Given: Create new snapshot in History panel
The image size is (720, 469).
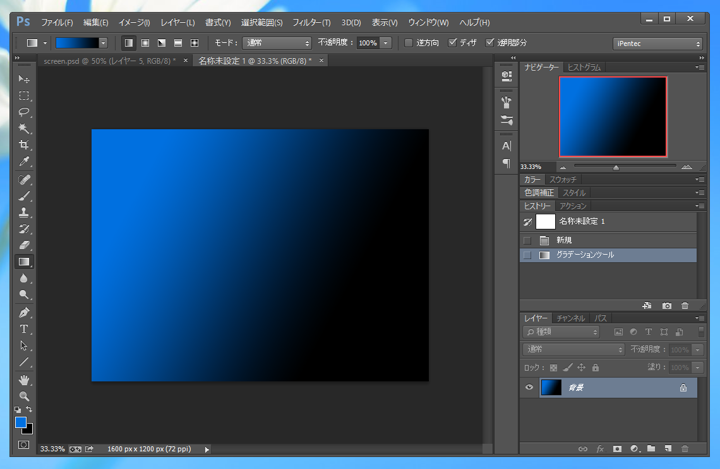Looking at the screenshot, I should [x=667, y=305].
